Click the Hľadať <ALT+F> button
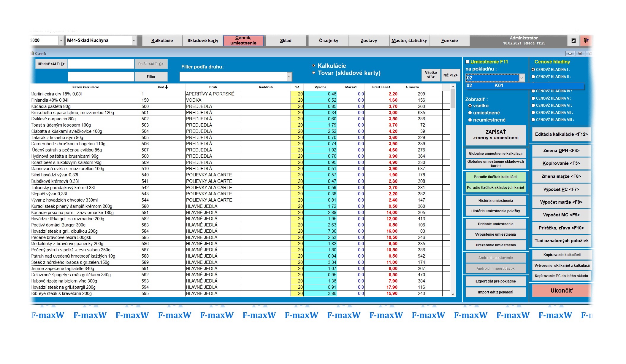The height and width of the screenshot is (364, 626). (51, 64)
